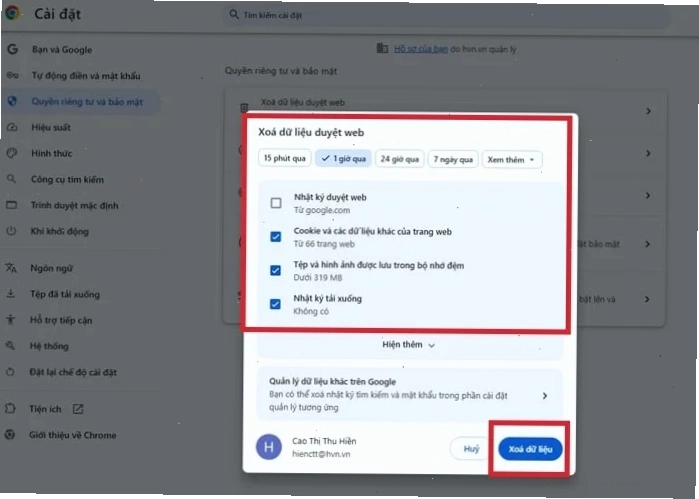The height and width of the screenshot is (499, 699).
Task: Click the power icon for Khi khởi động
Action: (11, 231)
